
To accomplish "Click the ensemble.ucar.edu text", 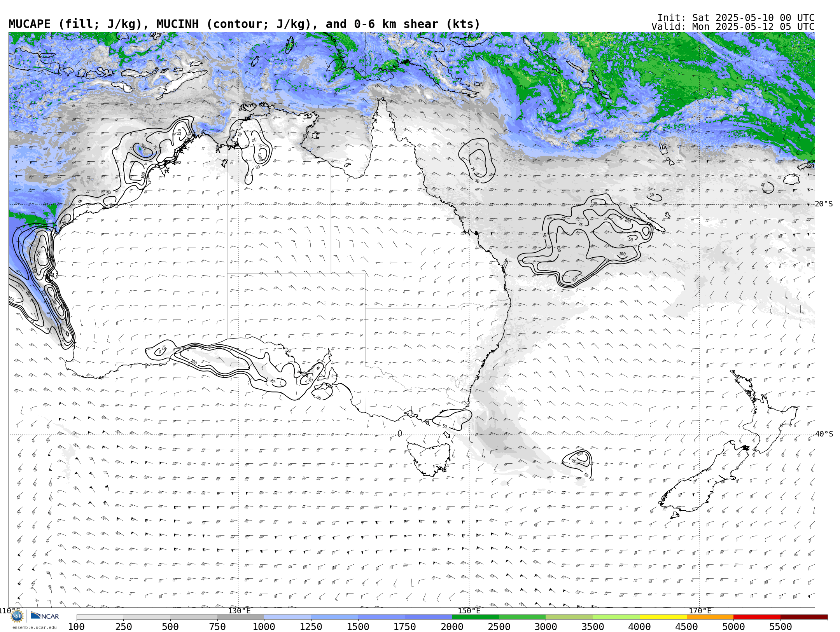I will point(34,627).
